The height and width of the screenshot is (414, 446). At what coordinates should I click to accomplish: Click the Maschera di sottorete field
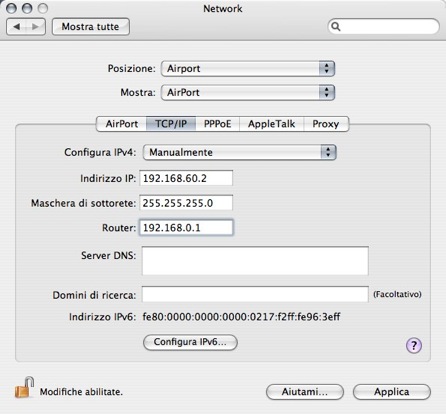click(x=186, y=203)
